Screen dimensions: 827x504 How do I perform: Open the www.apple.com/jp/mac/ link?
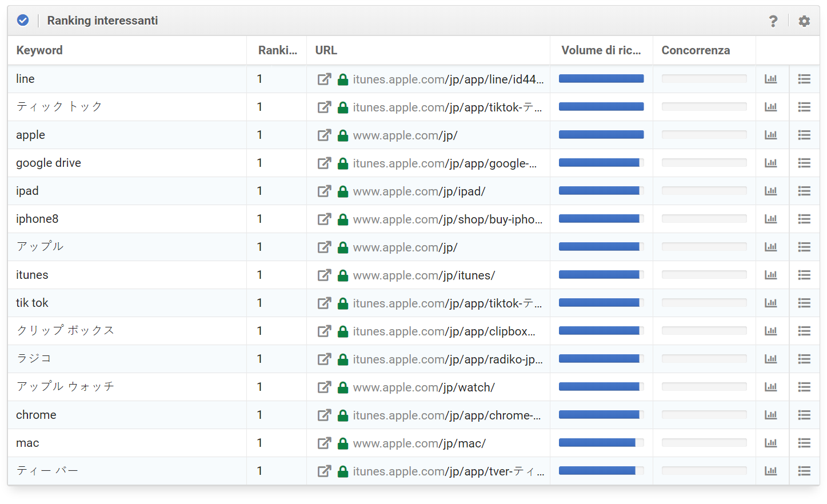click(x=420, y=443)
